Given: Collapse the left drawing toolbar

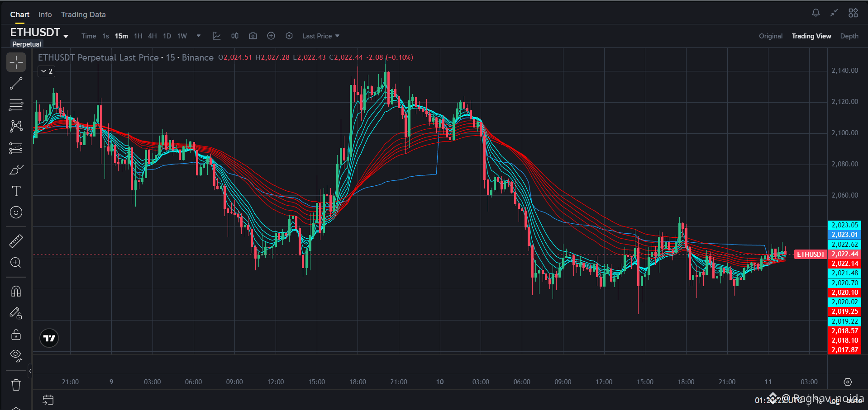Looking at the screenshot, I should click(30, 371).
